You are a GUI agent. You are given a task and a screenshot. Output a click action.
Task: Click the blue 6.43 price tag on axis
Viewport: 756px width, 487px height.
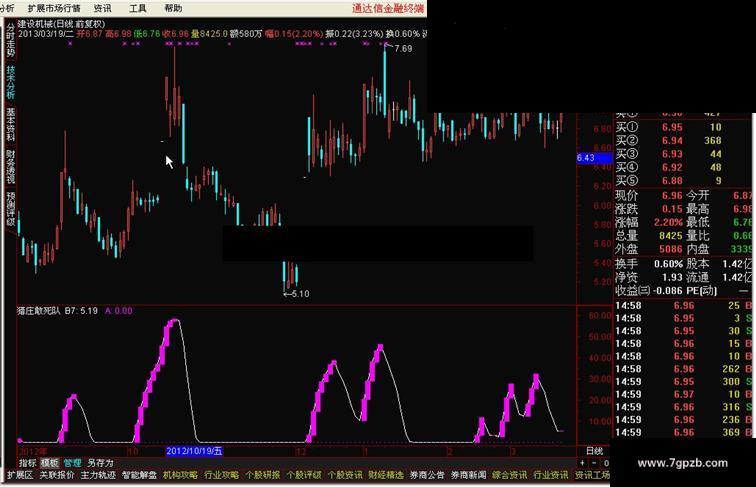tap(594, 158)
